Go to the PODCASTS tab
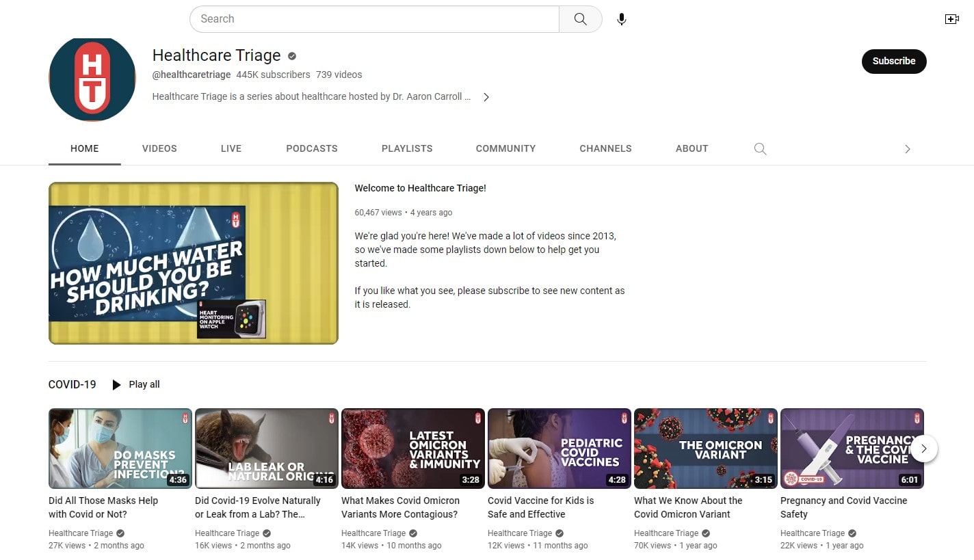The width and height of the screenshot is (974, 560). tap(312, 148)
